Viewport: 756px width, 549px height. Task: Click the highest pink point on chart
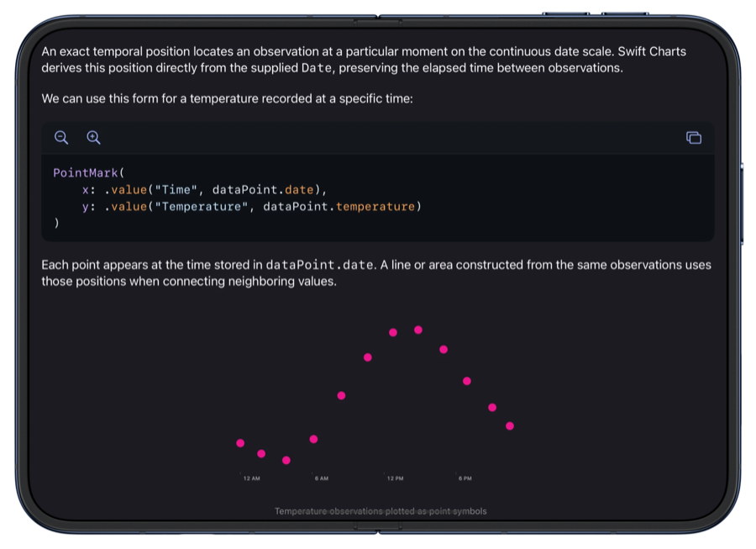tap(418, 330)
